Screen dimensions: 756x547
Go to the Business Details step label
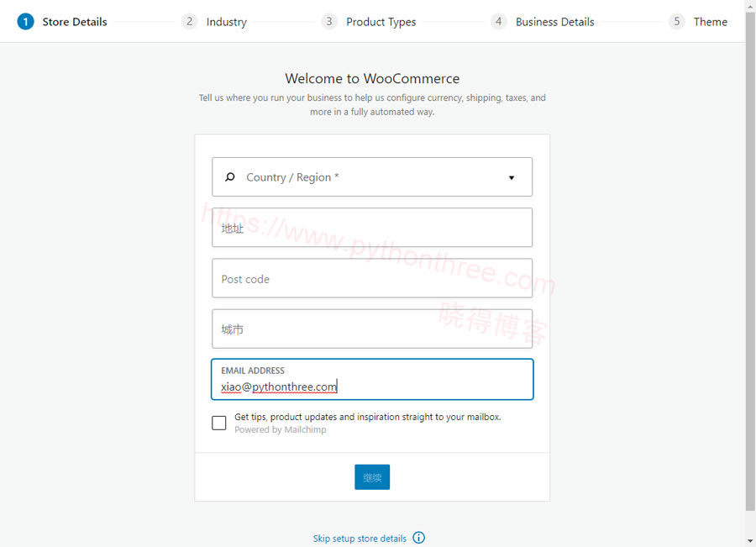point(555,22)
